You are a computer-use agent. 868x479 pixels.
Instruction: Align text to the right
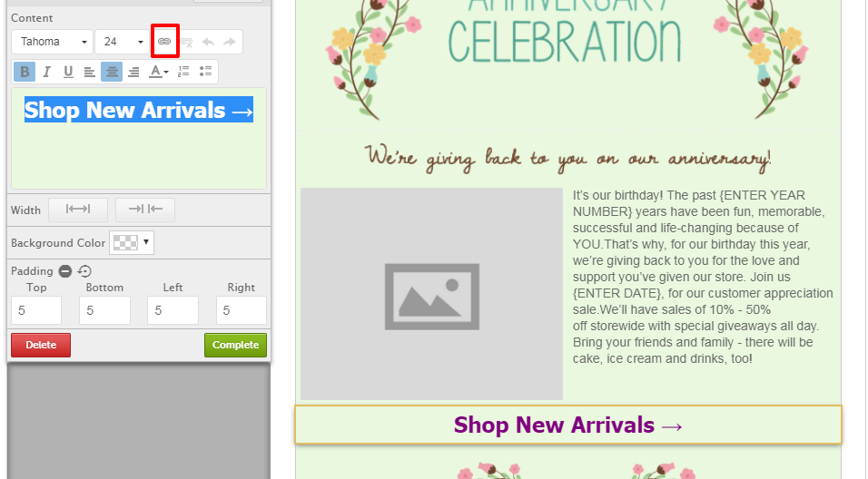click(133, 72)
